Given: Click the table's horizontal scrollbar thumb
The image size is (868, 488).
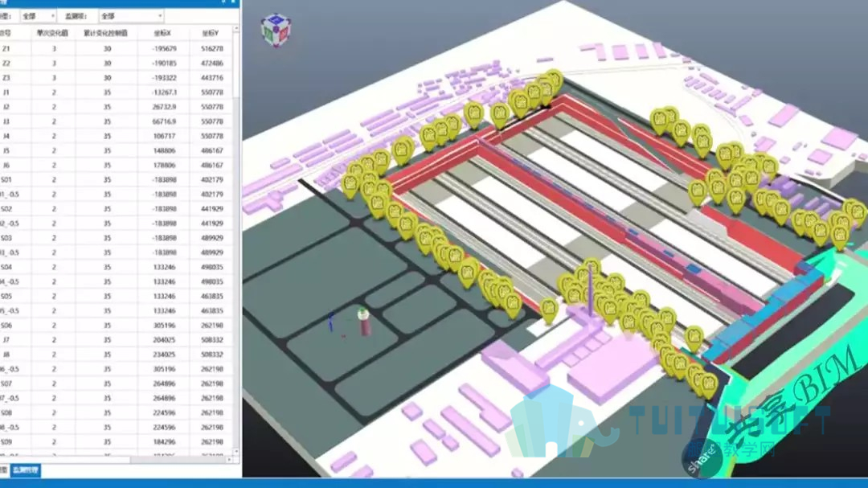Looking at the screenshot, I should 65,460.
